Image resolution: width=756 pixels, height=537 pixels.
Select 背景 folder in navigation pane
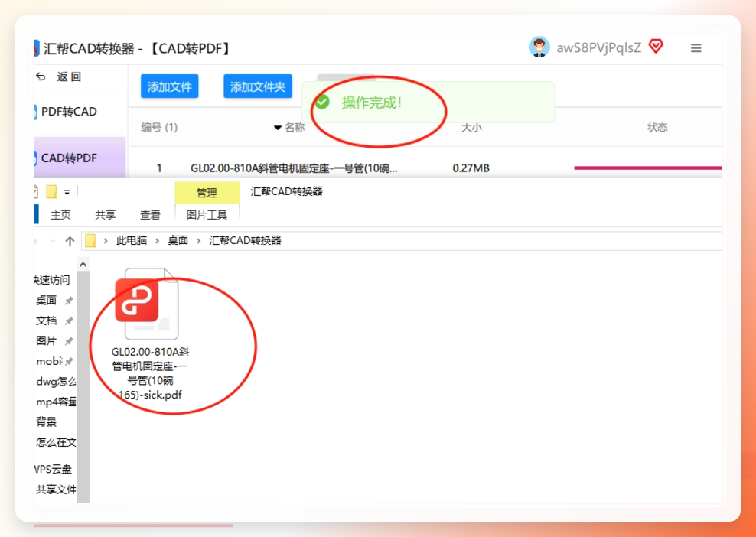pos(47,421)
